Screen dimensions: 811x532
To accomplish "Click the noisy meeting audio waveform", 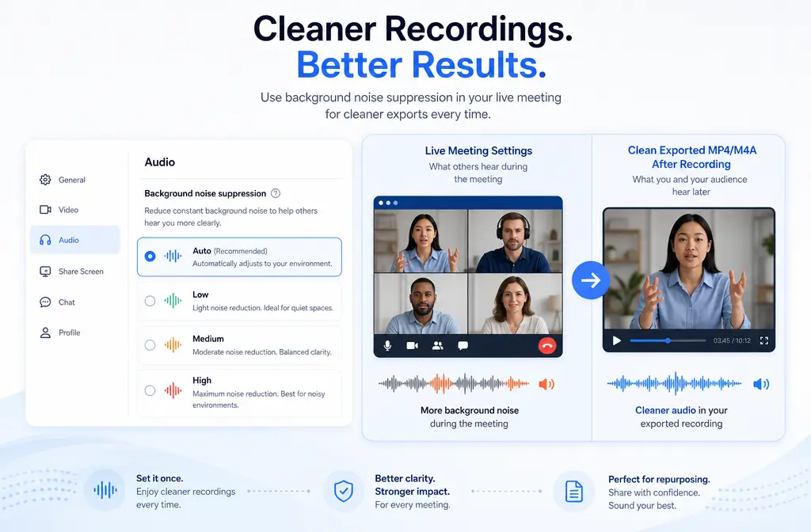I will coord(454,384).
